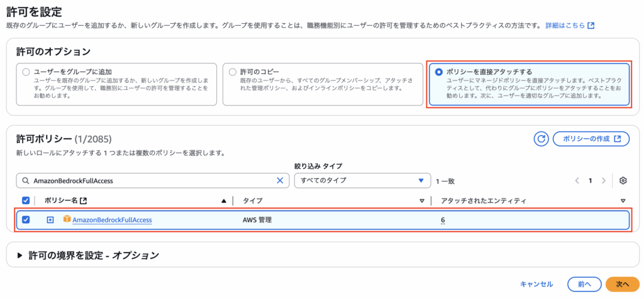Viewport: 644px width, 299px height.
Task: Select the ユーザーをグループに追加 radio option
Action: pyautogui.click(x=26, y=72)
